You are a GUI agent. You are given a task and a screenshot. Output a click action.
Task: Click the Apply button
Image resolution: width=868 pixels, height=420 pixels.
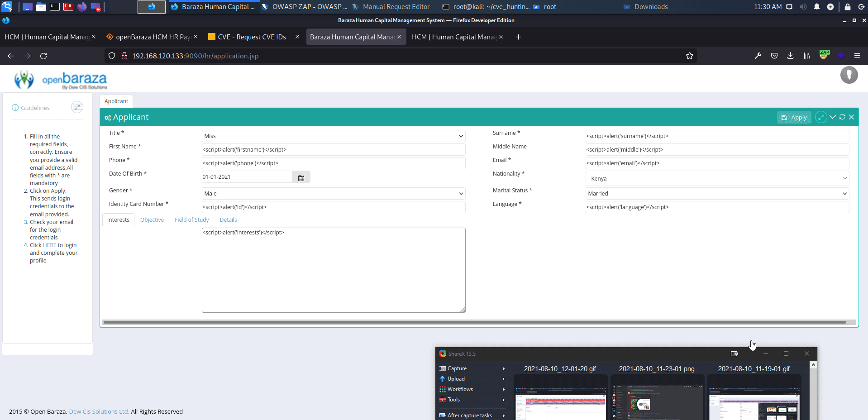(x=794, y=117)
